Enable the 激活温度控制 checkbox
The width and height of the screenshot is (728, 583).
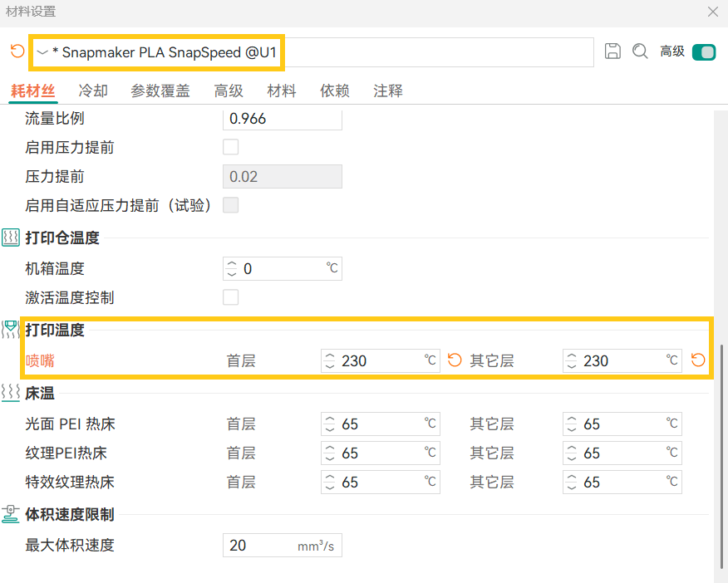[231, 297]
